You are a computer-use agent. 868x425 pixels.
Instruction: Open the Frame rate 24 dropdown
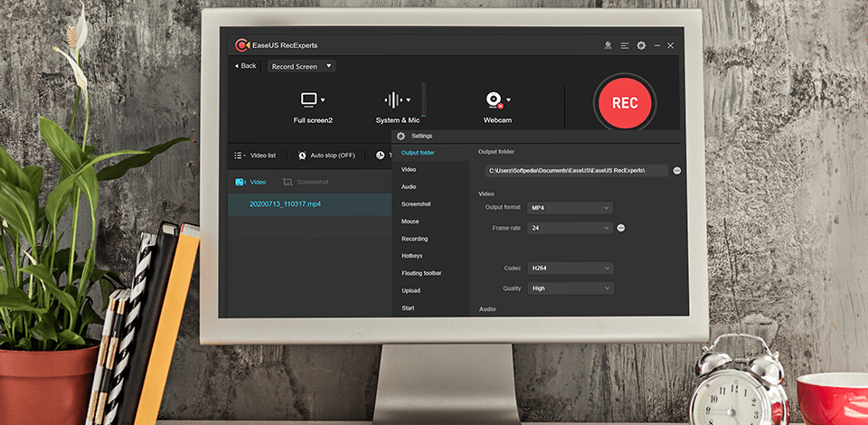(x=570, y=228)
